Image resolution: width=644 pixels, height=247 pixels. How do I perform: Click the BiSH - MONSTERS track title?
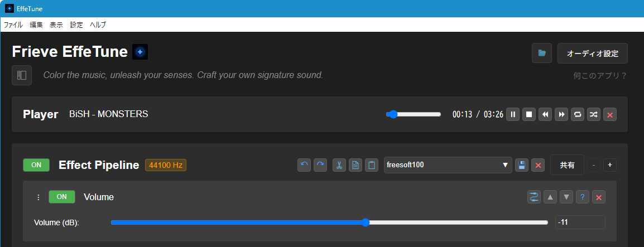pos(109,114)
